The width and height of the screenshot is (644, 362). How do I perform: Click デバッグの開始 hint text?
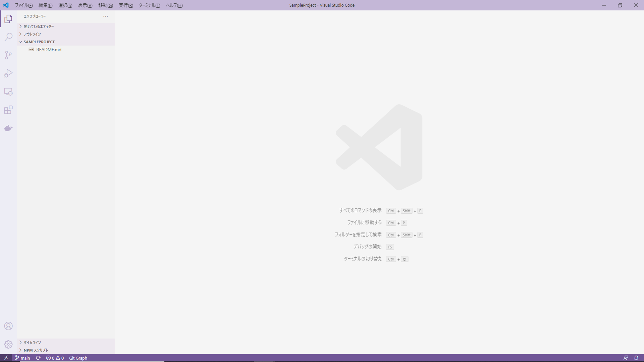pos(367,247)
